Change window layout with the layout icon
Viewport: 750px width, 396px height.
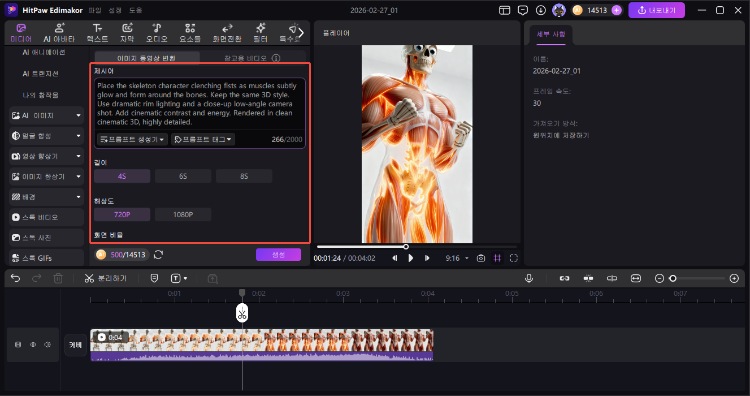click(504, 10)
